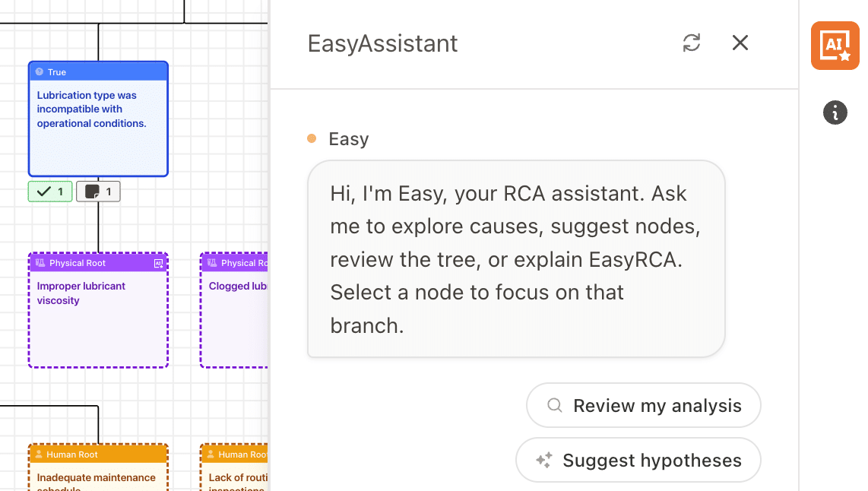Click the AI icon on Improper lubricant viscosity node

pyautogui.click(x=158, y=264)
